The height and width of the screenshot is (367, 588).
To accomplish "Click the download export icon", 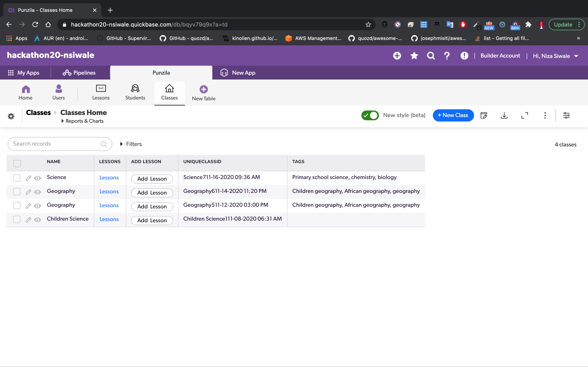I will pos(504,115).
